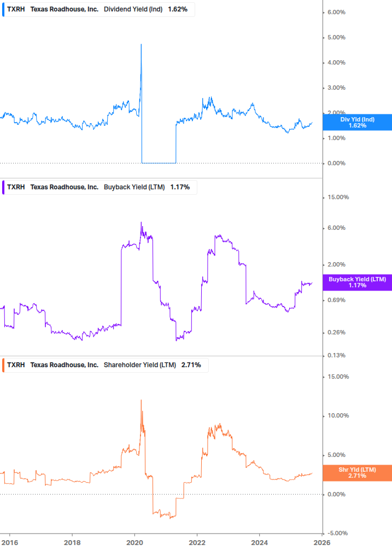Screen dimensions: 392x550
Task: Click the -5.00% label on the shareholder yield axis
Action: pos(337,533)
